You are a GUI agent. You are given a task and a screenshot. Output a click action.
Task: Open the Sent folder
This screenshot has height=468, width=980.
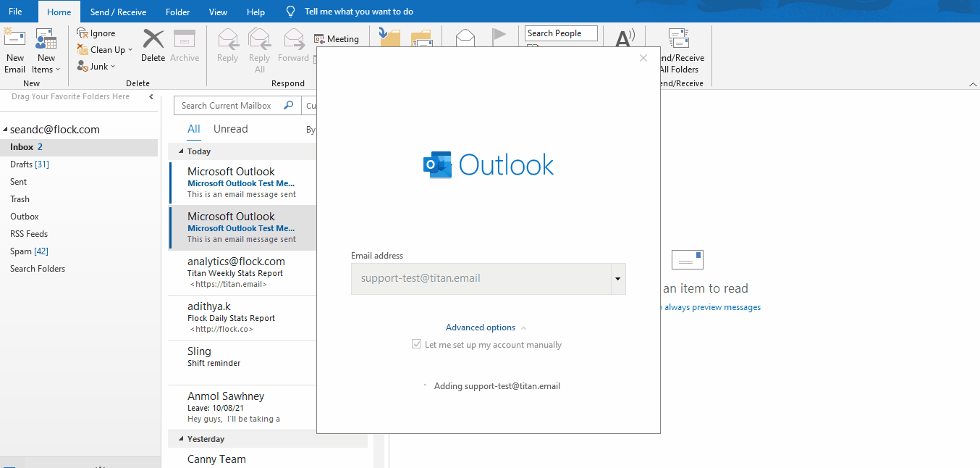pos(79,182)
